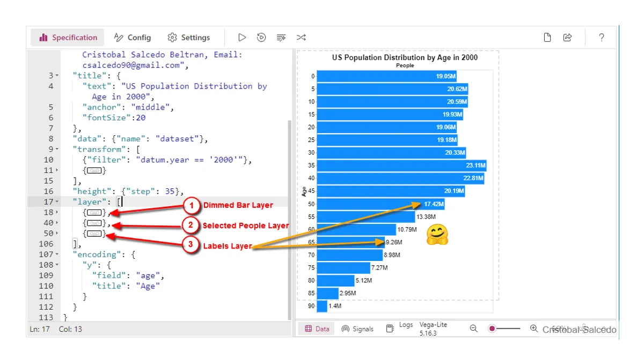Format the spec using the format code icon

coord(281,37)
